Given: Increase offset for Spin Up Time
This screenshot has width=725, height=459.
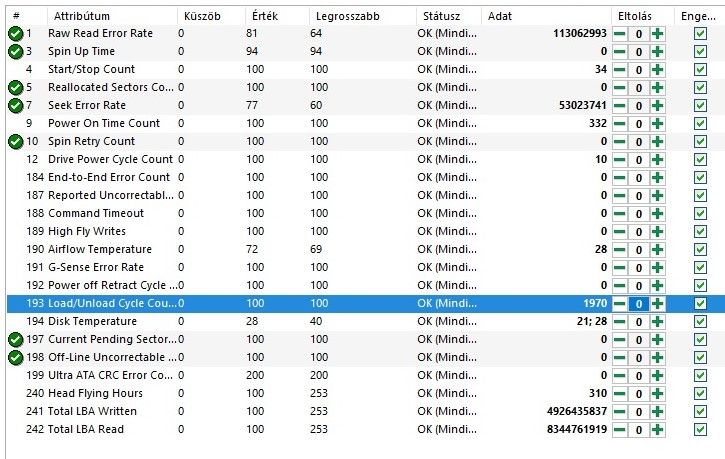Looking at the screenshot, I should coord(657,51).
